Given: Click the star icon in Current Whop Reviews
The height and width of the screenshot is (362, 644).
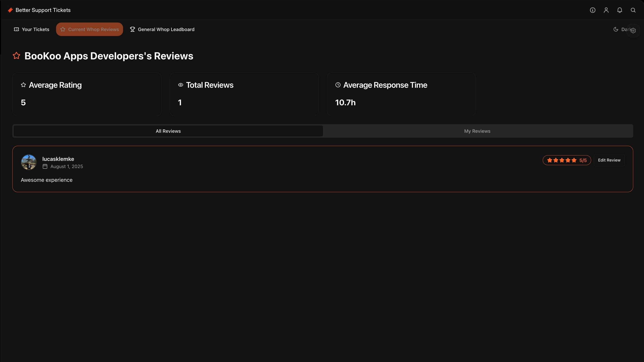Looking at the screenshot, I should [63, 29].
